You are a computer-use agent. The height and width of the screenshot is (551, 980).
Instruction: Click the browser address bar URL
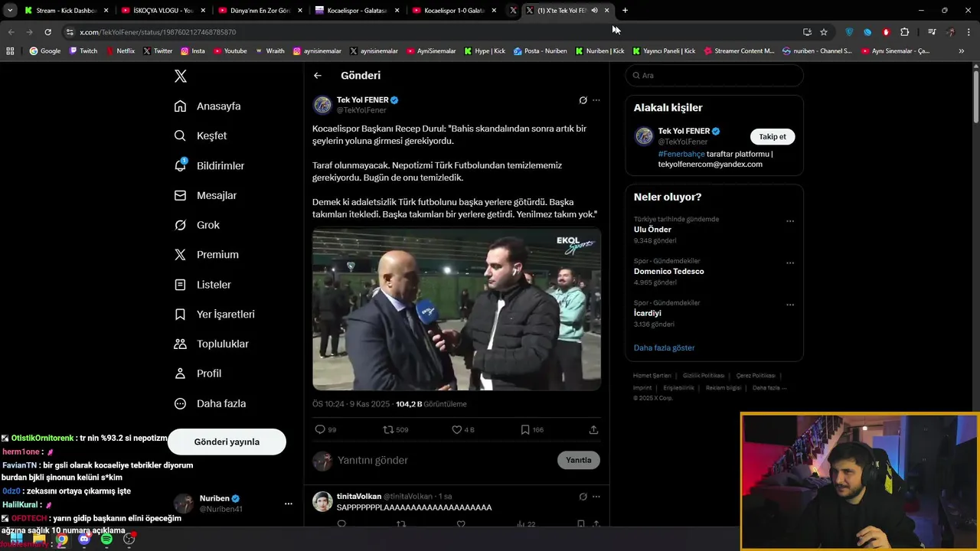pos(158,32)
